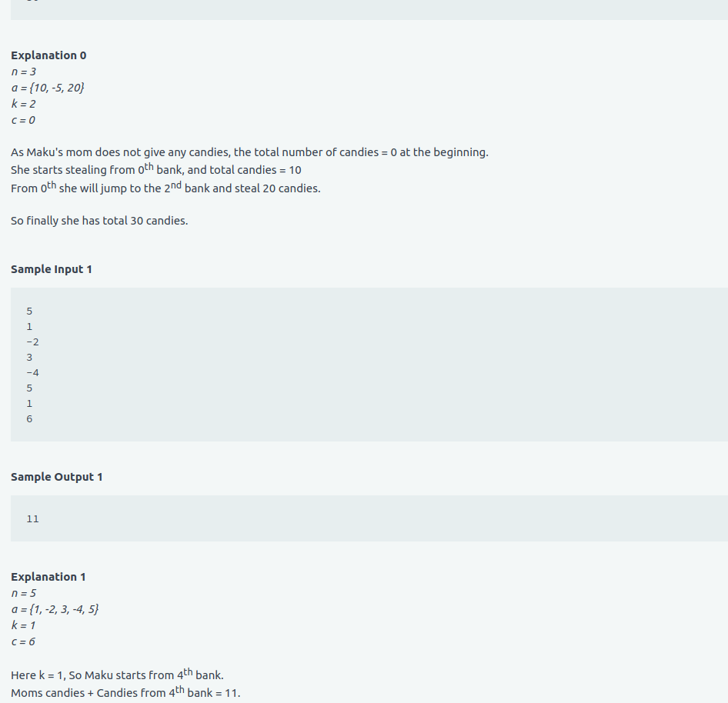The height and width of the screenshot is (703, 728).
Task: Click the line c = 6
Action: pyautogui.click(x=23, y=641)
